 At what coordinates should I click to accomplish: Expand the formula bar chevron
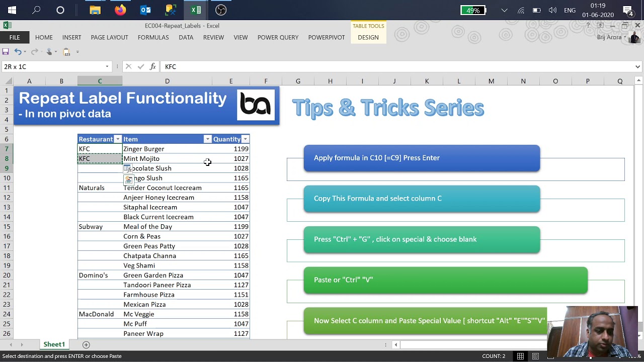click(x=637, y=66)
